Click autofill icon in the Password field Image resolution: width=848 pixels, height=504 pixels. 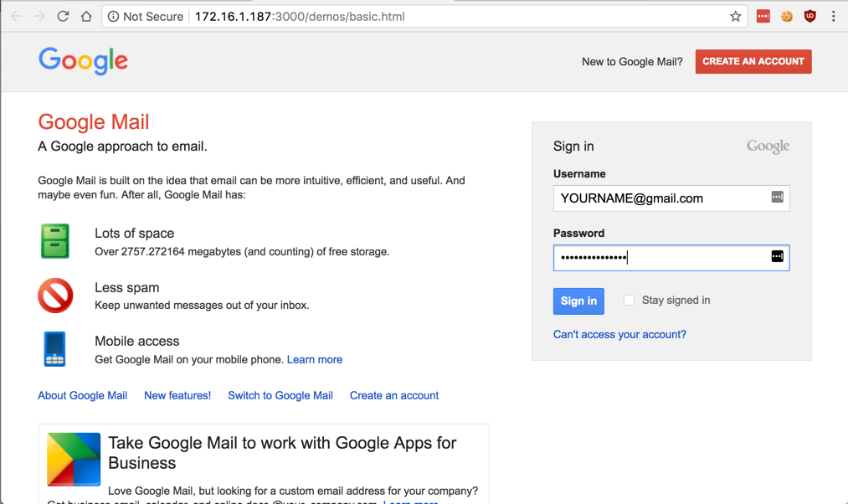click(x=777, y=256)
